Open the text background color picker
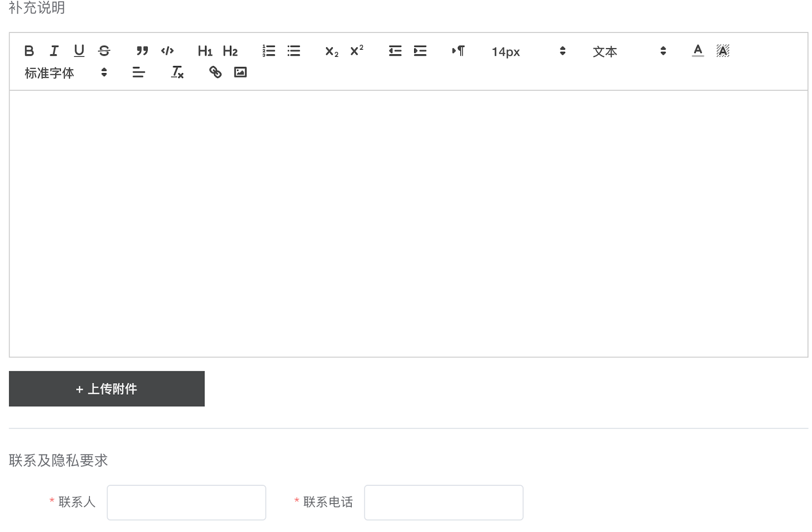 pyautogui.click(x=723, y=51)
